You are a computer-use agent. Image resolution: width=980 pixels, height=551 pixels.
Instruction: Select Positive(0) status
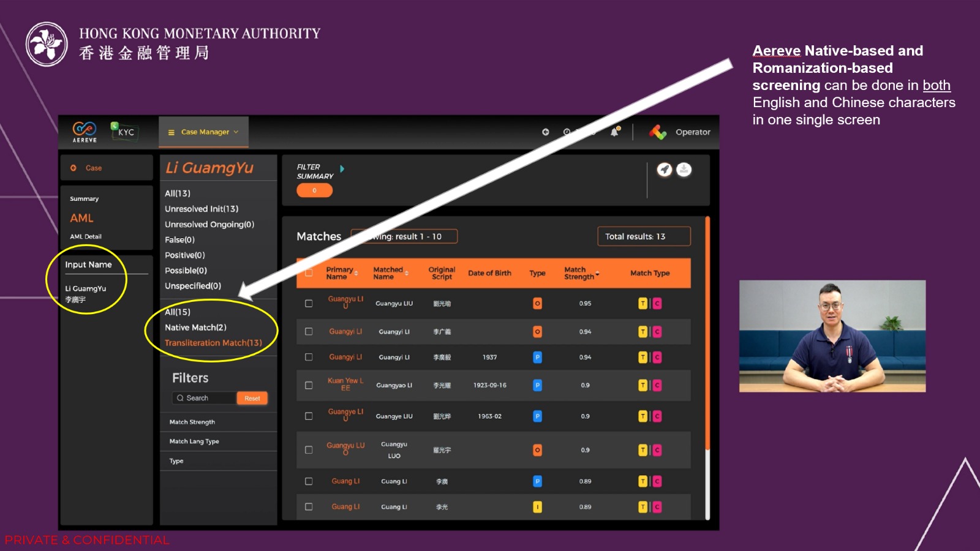coord(185,255)
